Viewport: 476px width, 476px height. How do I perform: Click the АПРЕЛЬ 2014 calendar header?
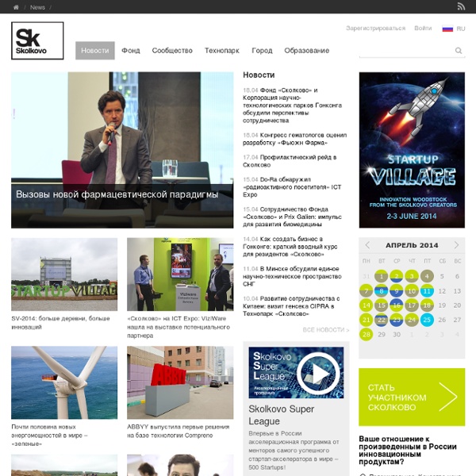click(x=412, y=245)
